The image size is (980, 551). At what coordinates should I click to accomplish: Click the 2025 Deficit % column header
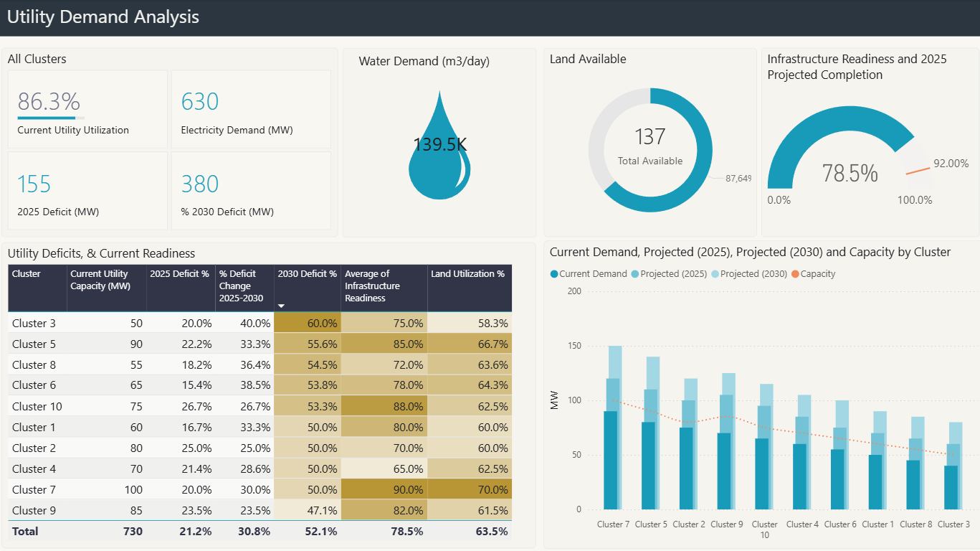[x=179, y=274]
